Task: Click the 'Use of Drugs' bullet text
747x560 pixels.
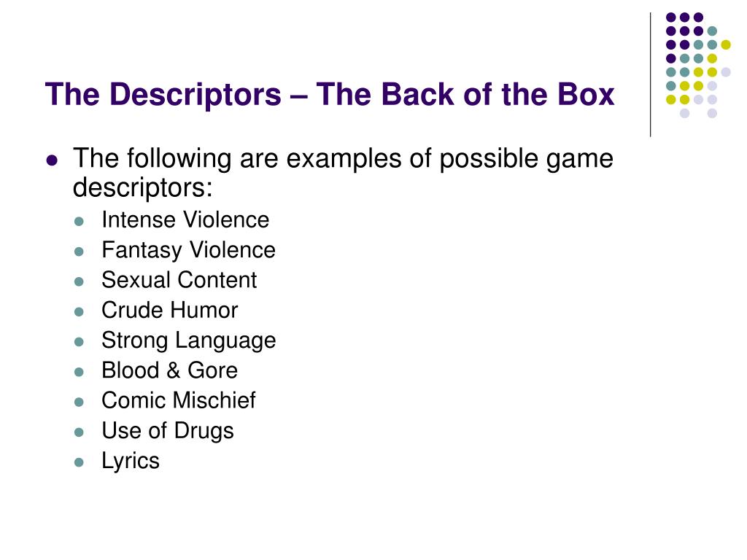Action: click(x=168, y=431)
